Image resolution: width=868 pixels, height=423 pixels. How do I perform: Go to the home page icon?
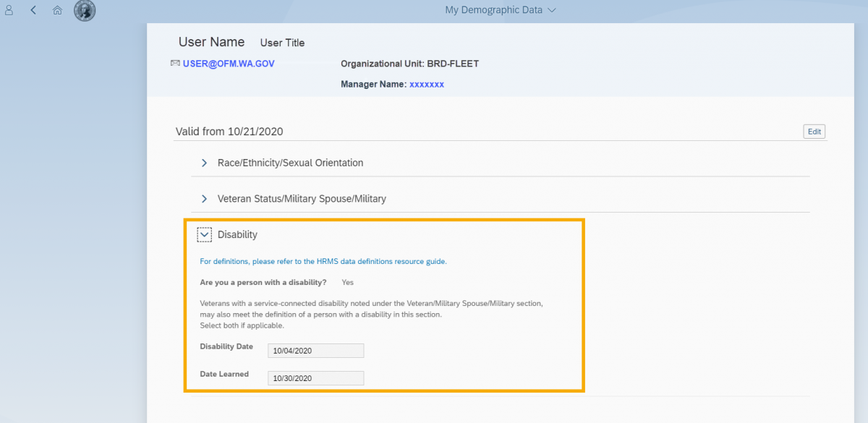[x=57, y=11]
